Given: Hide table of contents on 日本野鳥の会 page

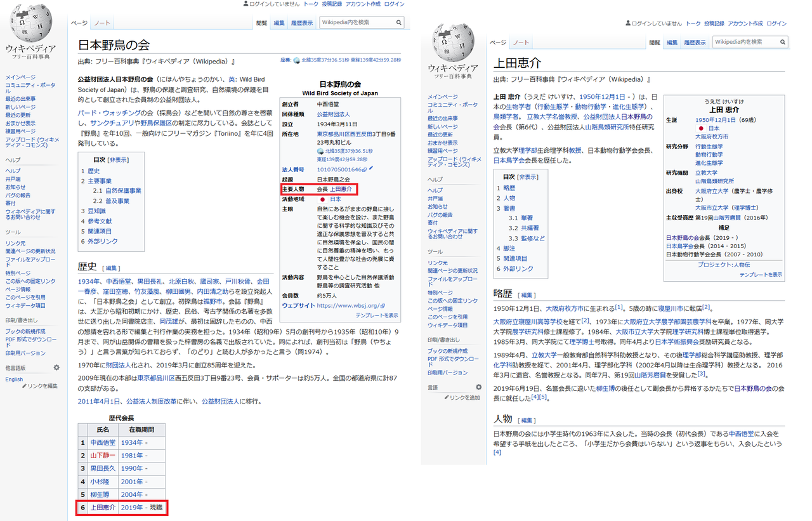Looking at the screenshot, I should click(x=119, y=160).
